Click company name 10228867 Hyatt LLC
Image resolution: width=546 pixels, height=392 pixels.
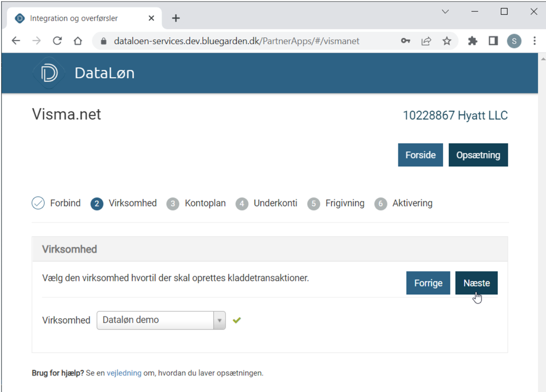[455, 115]
